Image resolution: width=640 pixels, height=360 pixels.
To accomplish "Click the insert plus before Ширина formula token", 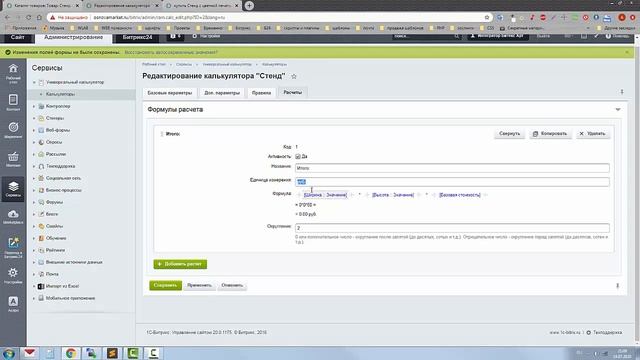I will 299,195.
